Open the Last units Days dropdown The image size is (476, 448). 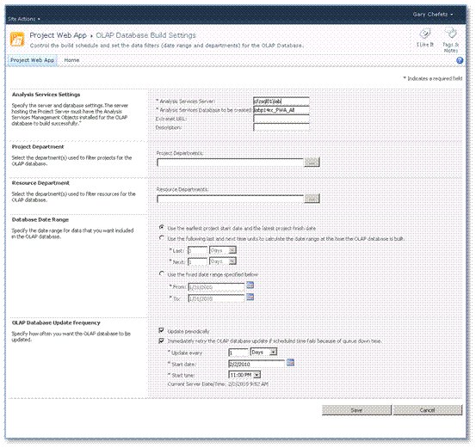223,250
